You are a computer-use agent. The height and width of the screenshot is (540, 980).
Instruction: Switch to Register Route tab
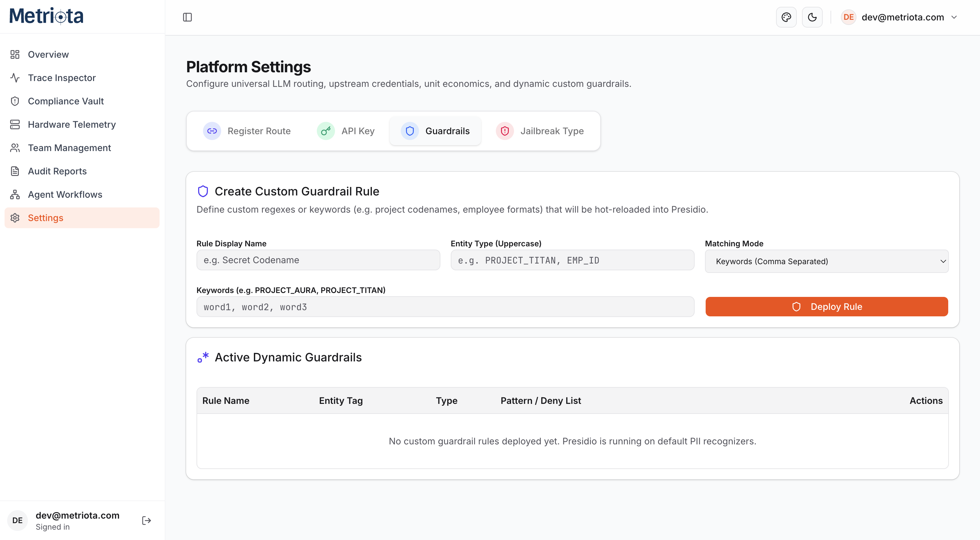[247, 131]
